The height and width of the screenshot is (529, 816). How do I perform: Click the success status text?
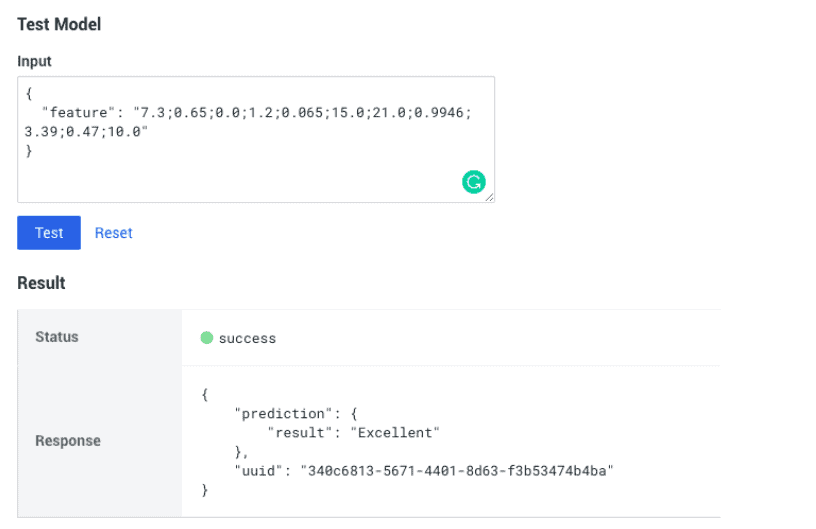pyautogui.click(x=247, y=338)
